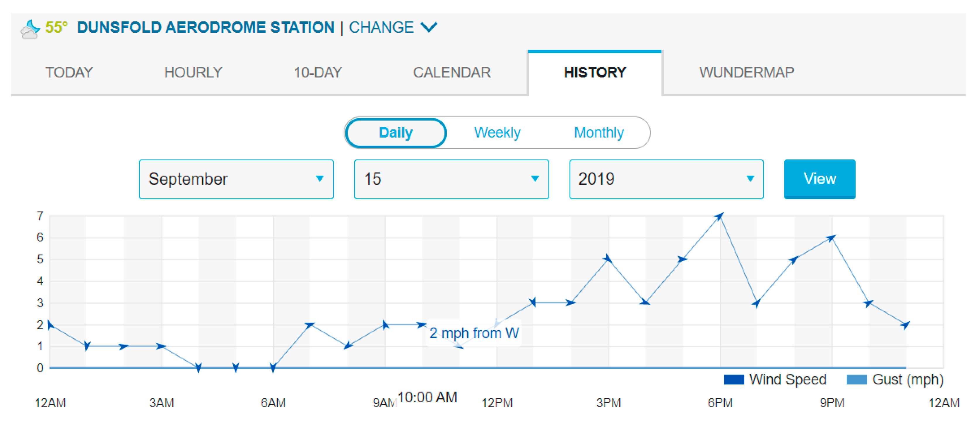The image size is (980, 424).
Task: Open the 2019 year dropdown
Action: (666, 179)
